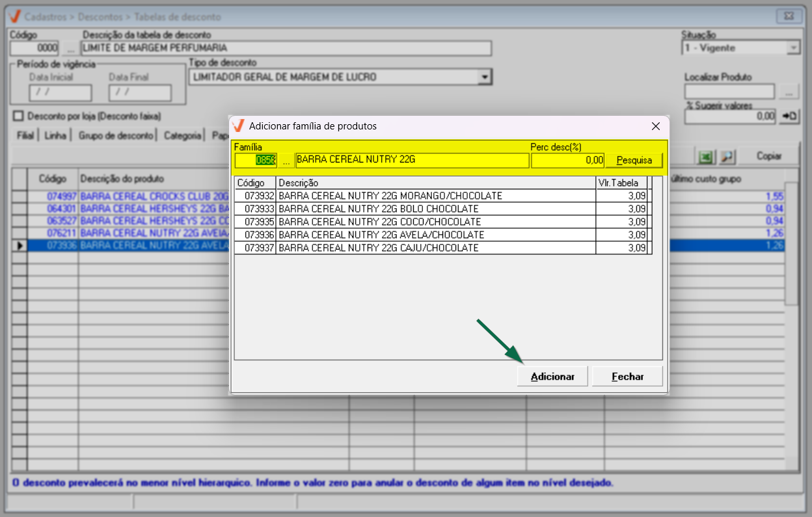Click the Fechar button

coord(627,377)
